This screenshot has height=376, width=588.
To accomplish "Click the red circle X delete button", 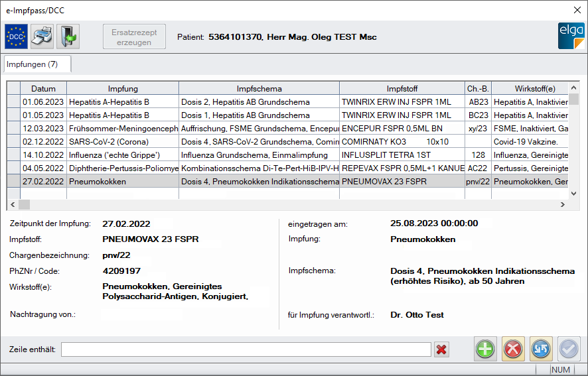I will pyautogui.click(x=513, y=349).
